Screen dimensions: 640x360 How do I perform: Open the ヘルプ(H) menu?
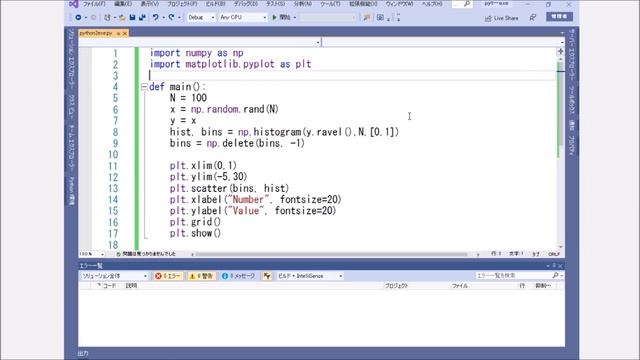click(432, 4)
